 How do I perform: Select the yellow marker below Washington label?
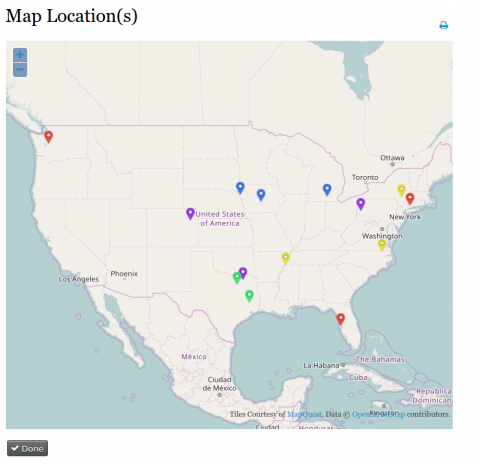point(382,245)
